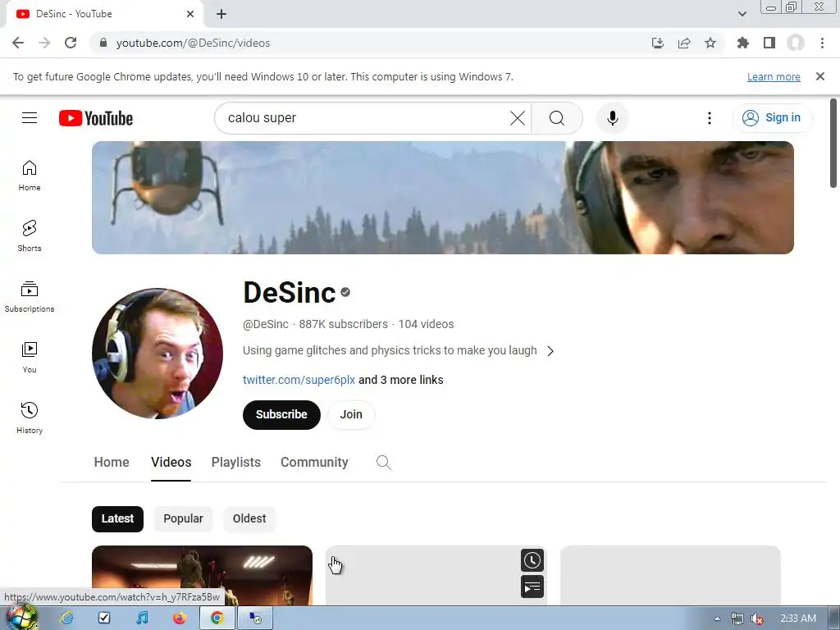View site information lock icon
Viewport: 840px width, 630px height.
click(x=103, y=43)
